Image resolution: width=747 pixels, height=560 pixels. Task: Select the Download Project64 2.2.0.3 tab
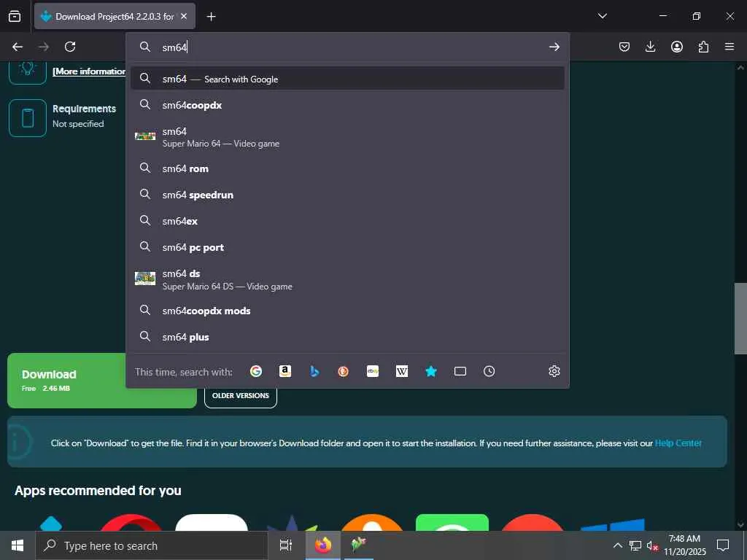click(115, 16)
